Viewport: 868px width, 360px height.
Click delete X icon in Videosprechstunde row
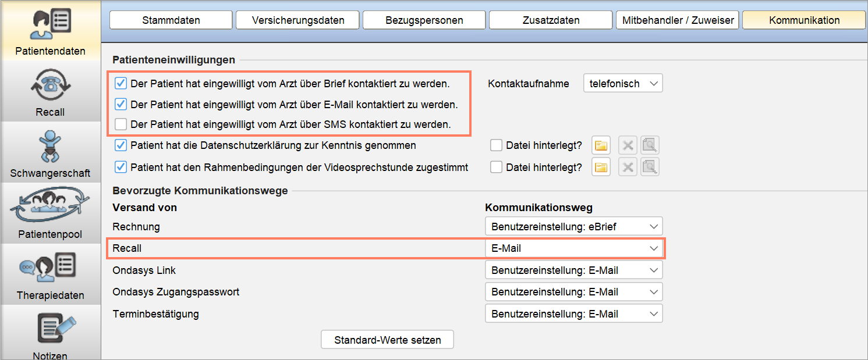pos(627,167)
